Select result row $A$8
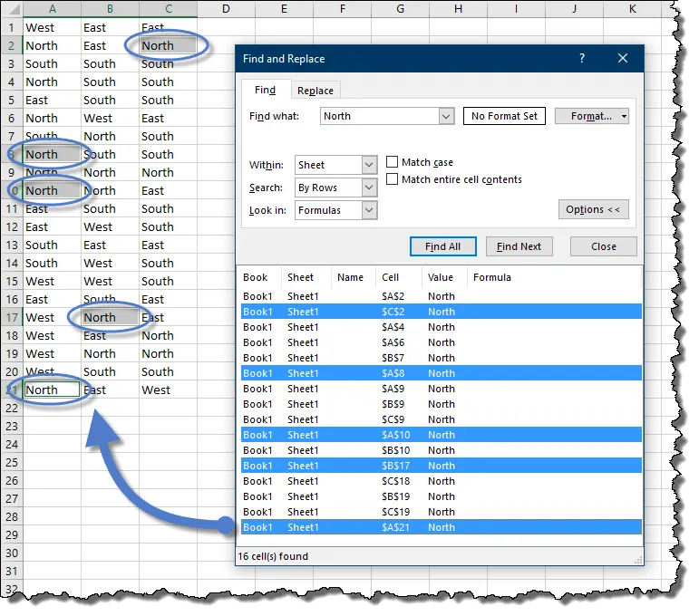The image size is (699, 616). tap(441, 373)
